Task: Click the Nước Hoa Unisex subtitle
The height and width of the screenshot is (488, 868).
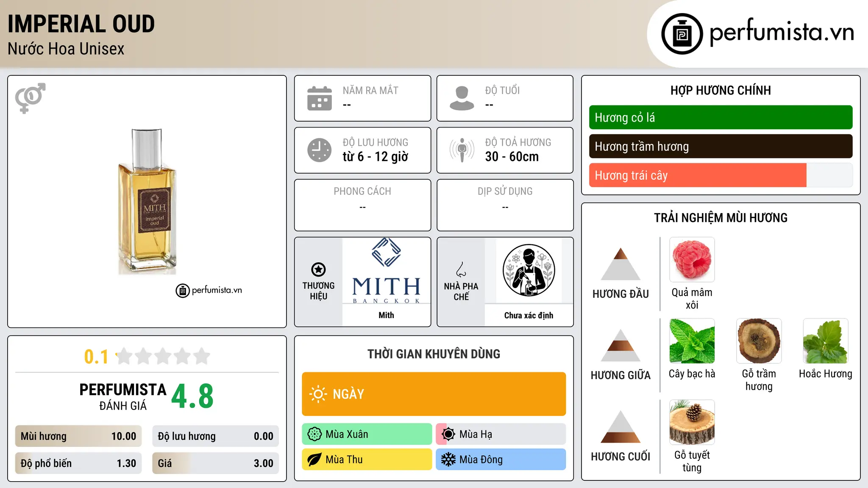Action: [66, 49]
